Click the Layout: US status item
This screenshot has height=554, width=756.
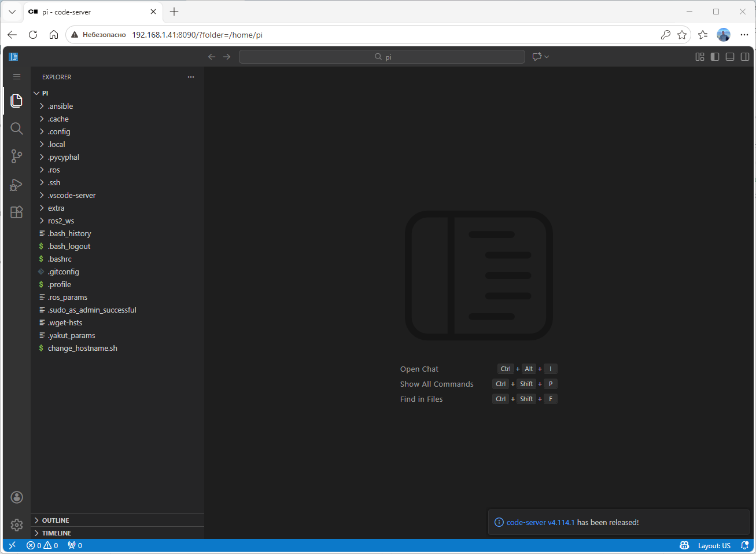click(x=714, y=545)
